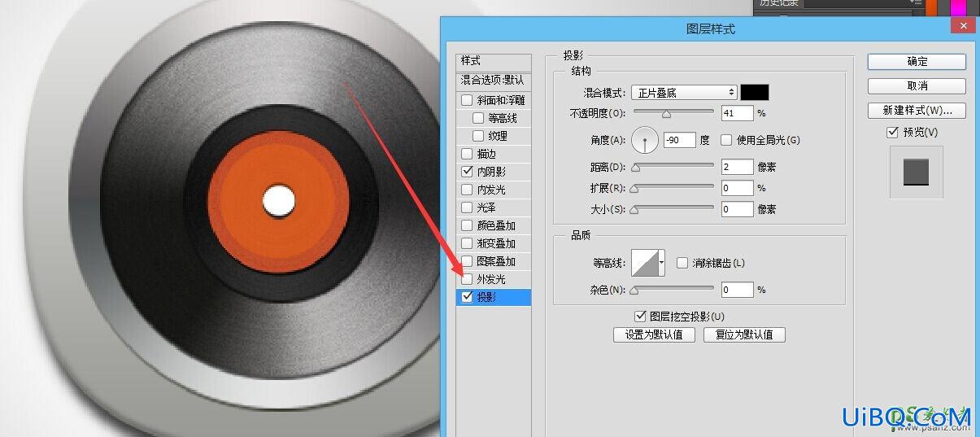This screenshot has width=980, height=437.
Task: Toggle 消除锯齿 checkbox
Action: (682, 263)
